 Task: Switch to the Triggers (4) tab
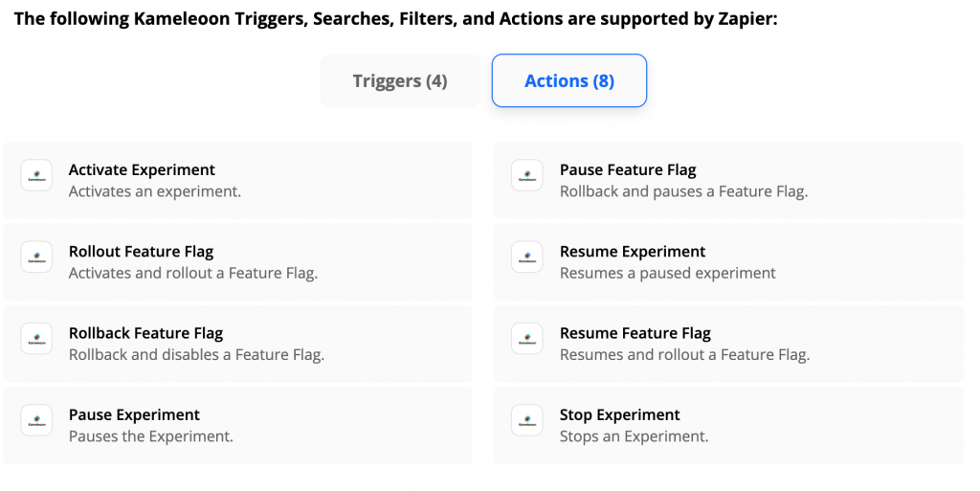[400, 81]
